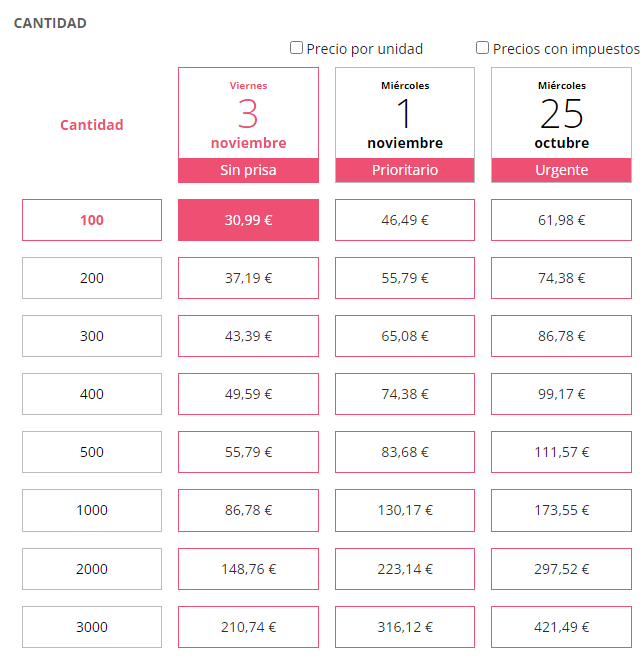Click the 99,17 € price cell
The width and height of the screenshot is (640, 658).
[561, 394]
